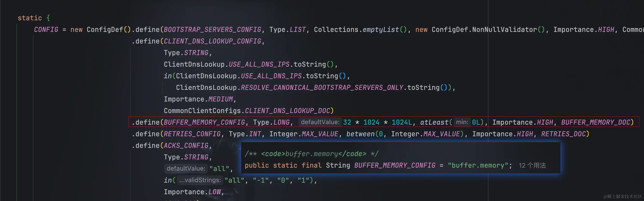Viewport: 644px width, 201px height.
Task: Click CLIENT_DNS_LOOKUP_CONFIG constant
Action: click(x=212, y=41)
